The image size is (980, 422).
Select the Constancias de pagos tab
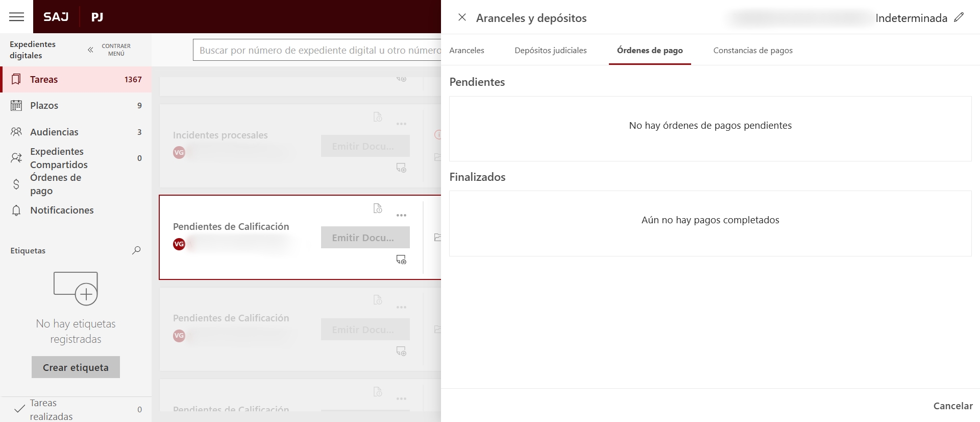752,50
